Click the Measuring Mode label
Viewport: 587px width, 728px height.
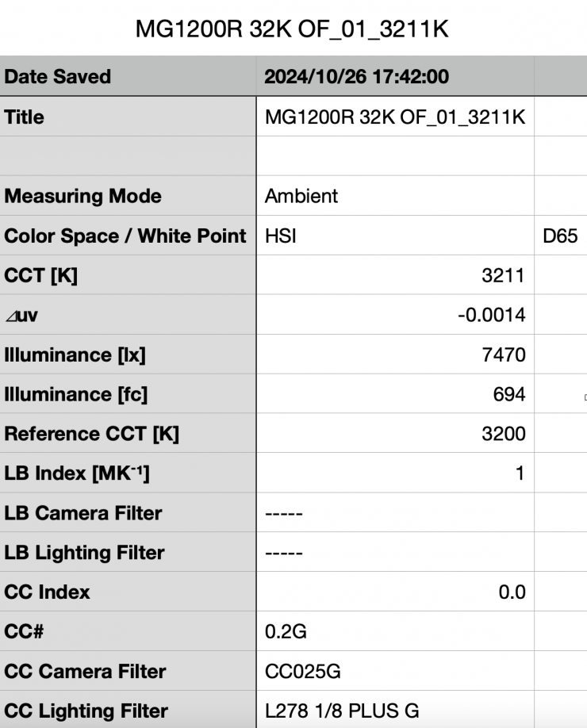click(x=82, y=196)
